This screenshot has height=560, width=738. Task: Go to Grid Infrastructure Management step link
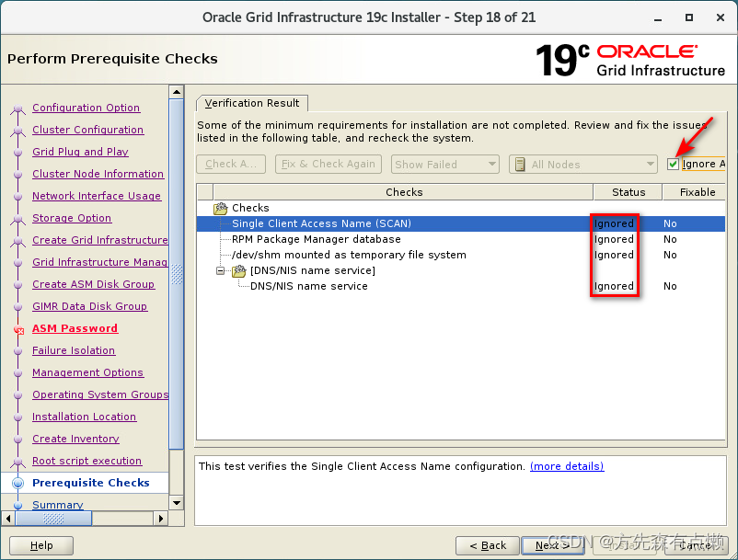click(x=99, y=262)
